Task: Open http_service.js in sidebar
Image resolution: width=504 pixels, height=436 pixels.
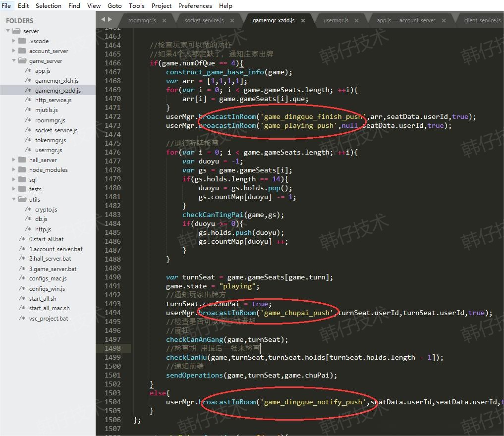Action: point(54,100)
